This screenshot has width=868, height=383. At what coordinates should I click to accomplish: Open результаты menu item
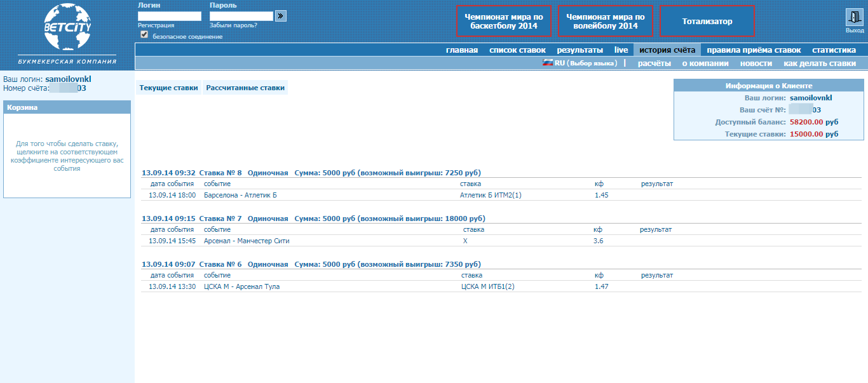click(x=580, y=50)
